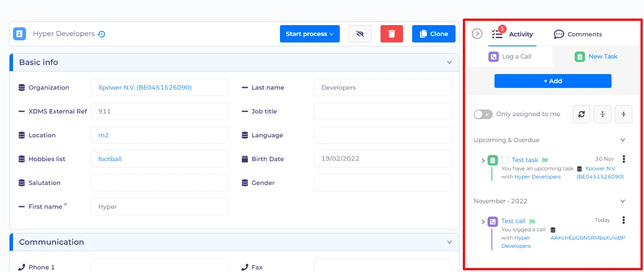Check the Test task completion checkbox

coord(505,160)
